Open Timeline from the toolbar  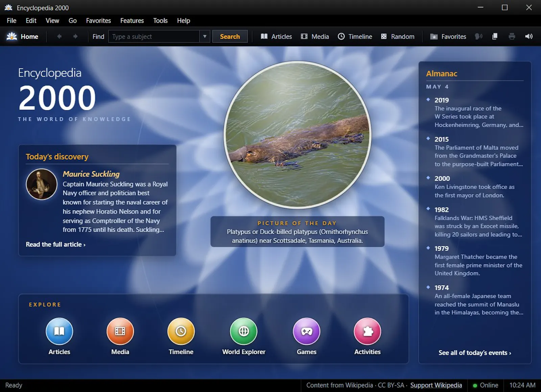click(x=355, y=37)
